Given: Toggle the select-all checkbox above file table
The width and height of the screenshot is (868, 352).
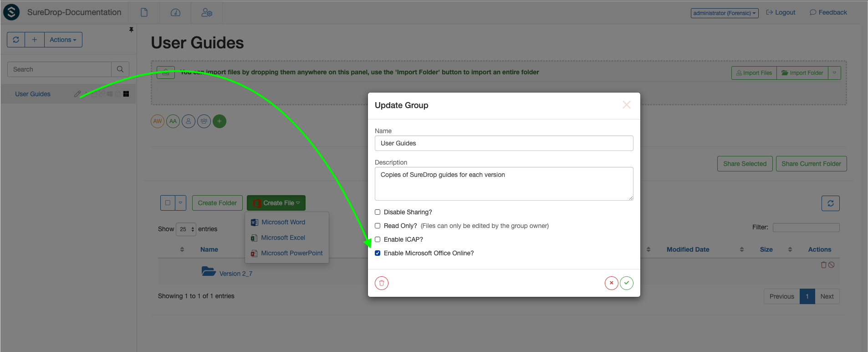Looking at the screenshot, I should pos(168,203).
